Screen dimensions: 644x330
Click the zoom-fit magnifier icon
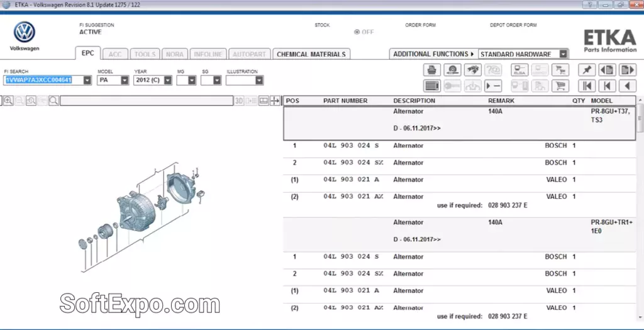tap(31, 101)
